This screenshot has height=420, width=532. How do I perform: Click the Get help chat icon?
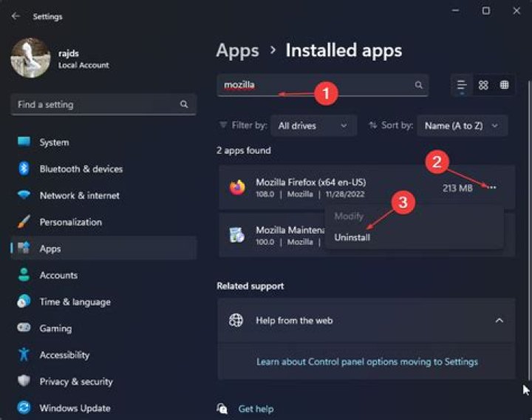pyautogui.click(x=222, y=408)
